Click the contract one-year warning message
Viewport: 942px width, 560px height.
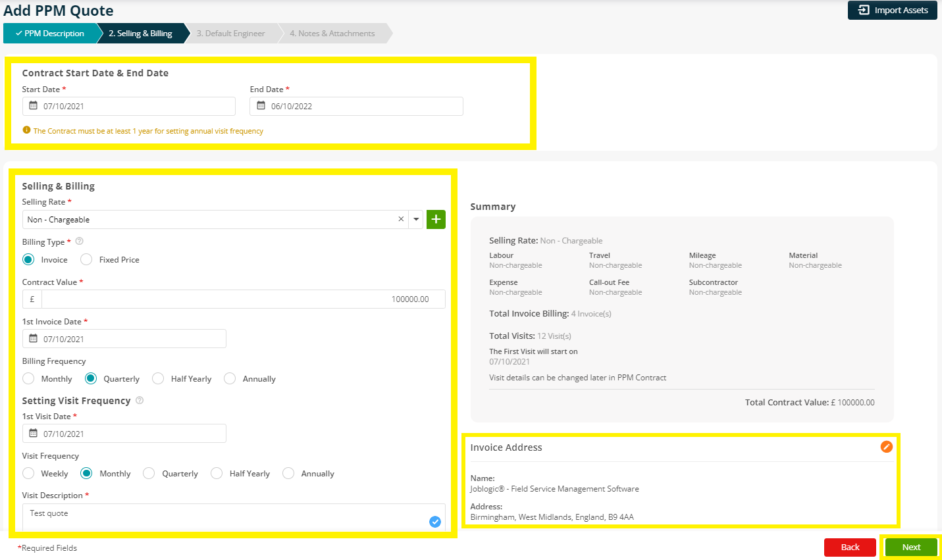[x=148, y=131]
